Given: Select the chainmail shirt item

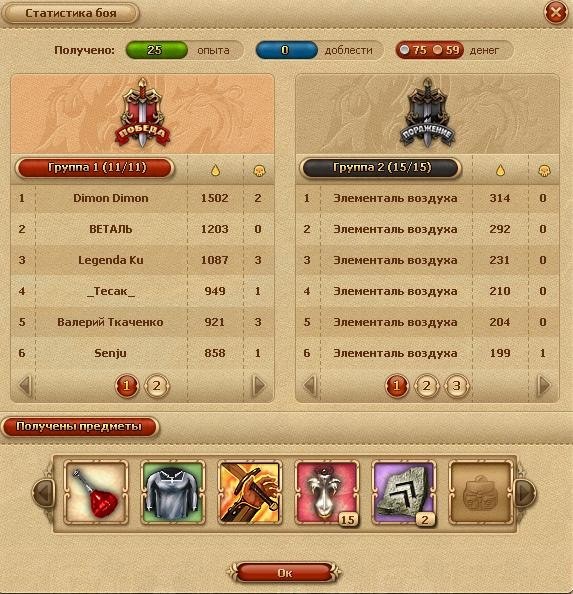Looking at the screenshot, I should coord(173,492).
